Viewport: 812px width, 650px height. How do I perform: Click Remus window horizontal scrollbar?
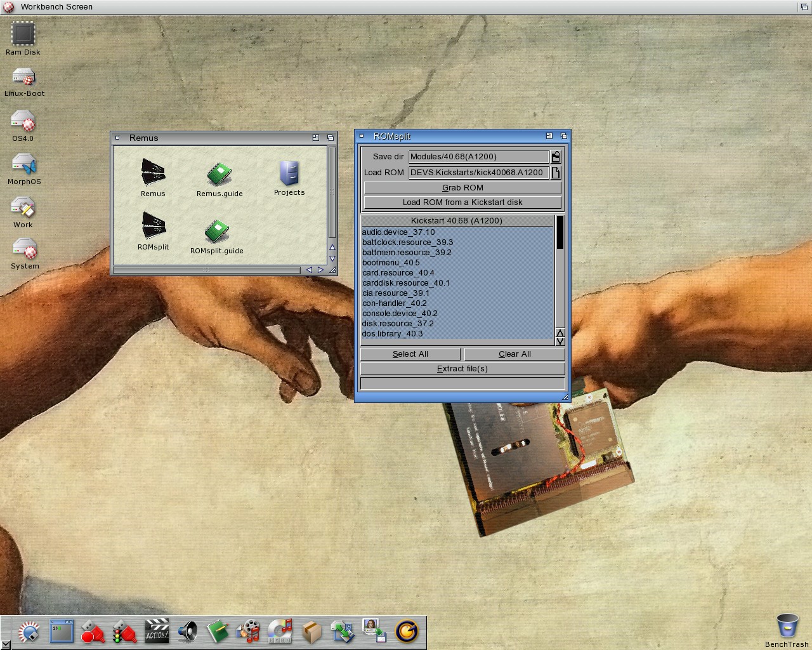[207, 270]
